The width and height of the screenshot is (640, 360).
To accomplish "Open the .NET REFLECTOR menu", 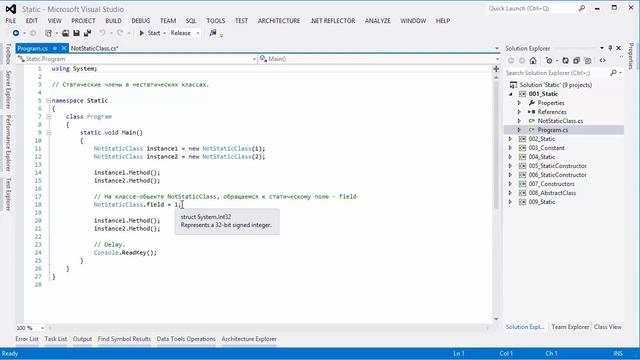I will [333, 21].
